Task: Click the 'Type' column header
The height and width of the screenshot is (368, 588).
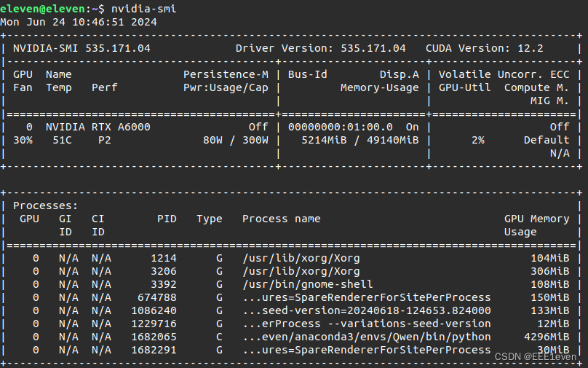Action: tap(210, 219)
